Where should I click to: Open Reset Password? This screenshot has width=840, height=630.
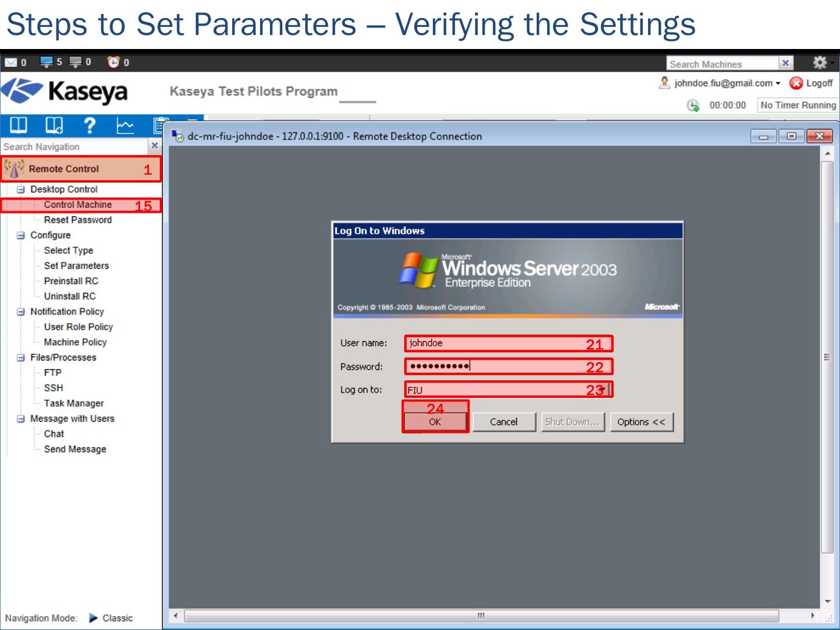pos(78,220)
